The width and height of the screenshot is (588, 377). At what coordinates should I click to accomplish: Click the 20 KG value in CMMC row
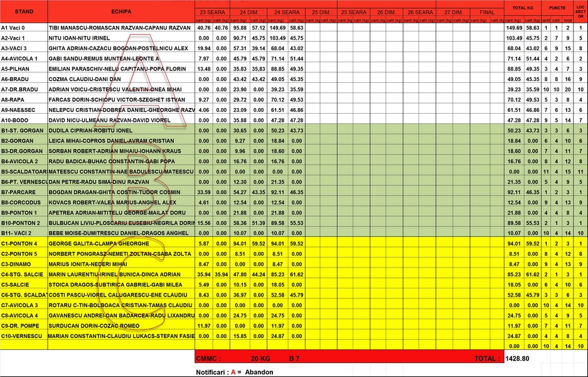pyautogui.click(x=260, y=359)
